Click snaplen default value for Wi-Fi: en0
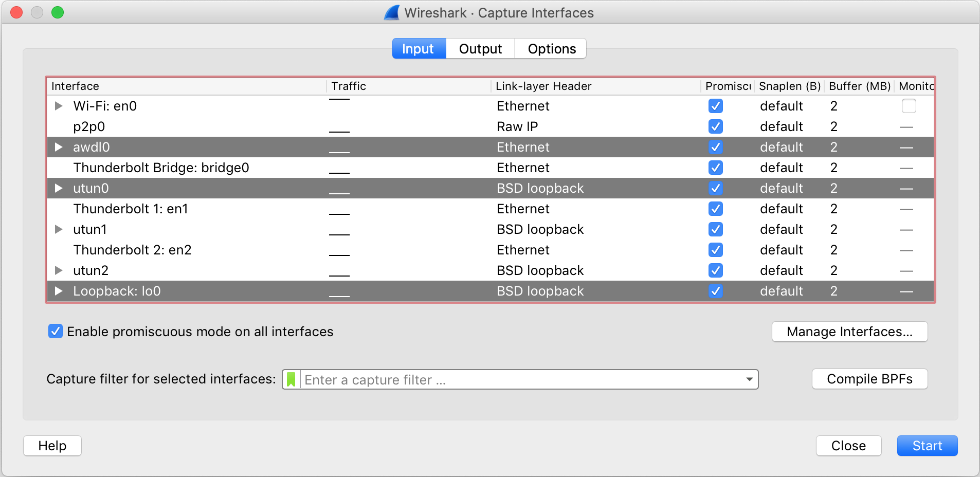980x477 pixels. [x=781, y=106]
